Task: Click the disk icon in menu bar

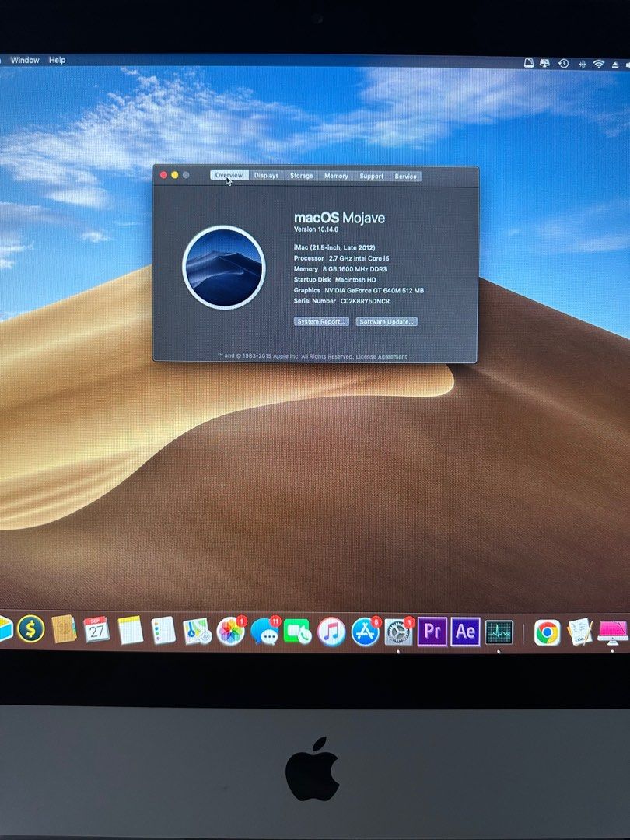Action: pos(529,63)
